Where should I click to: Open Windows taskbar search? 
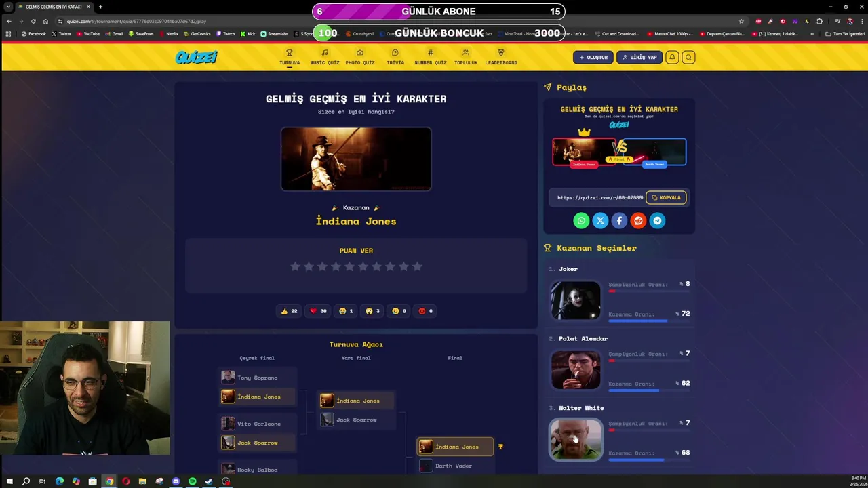(26, 481)
